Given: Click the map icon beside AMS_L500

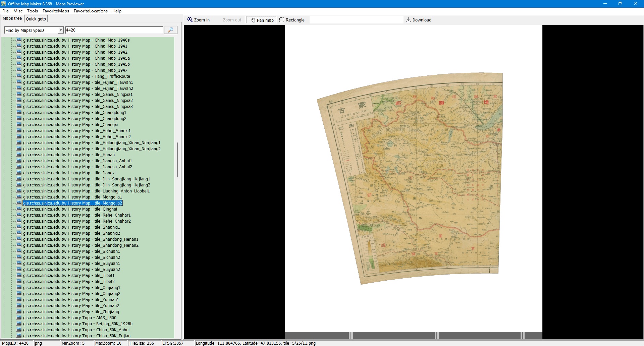Looking at the screenshot, I should (19, 318).
